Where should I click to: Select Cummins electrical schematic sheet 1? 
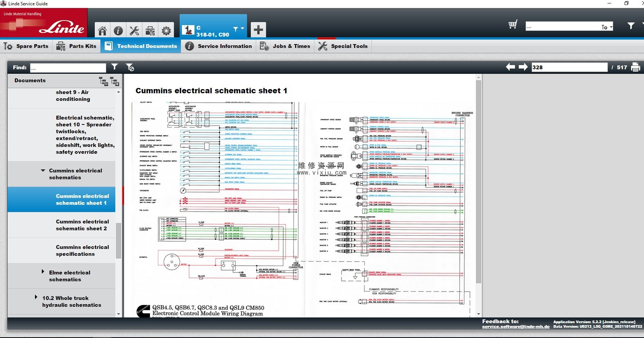[x=61, y=199]
